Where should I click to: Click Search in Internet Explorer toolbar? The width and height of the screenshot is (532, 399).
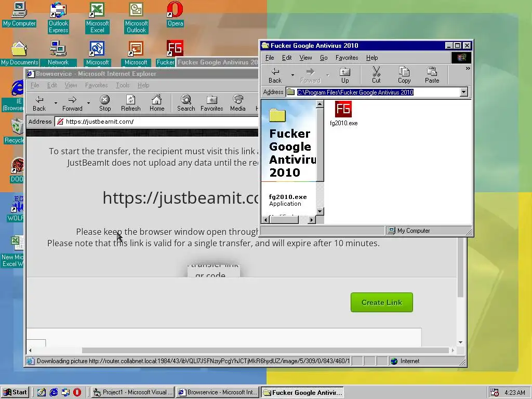(186, 103)
